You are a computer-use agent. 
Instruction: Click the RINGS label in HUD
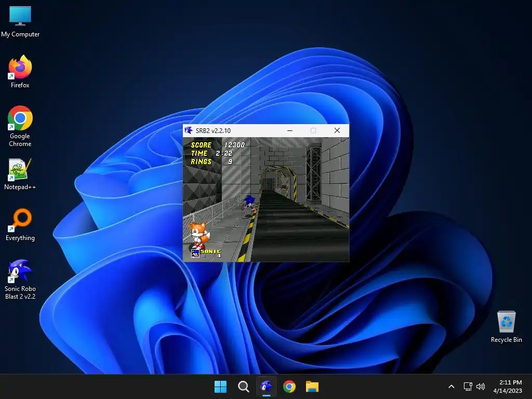pos(201,162)
